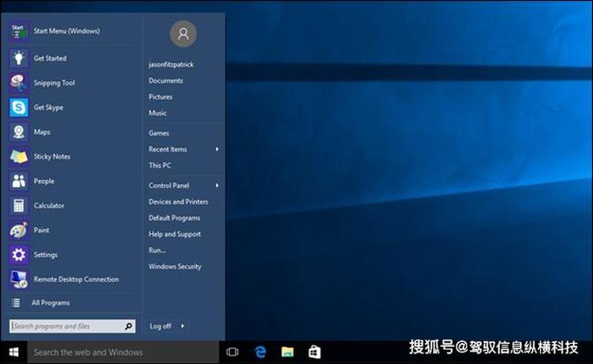This screenshot has width=593, height=364.
Task: Click the Get Skype icon
Action: point(19,107)
